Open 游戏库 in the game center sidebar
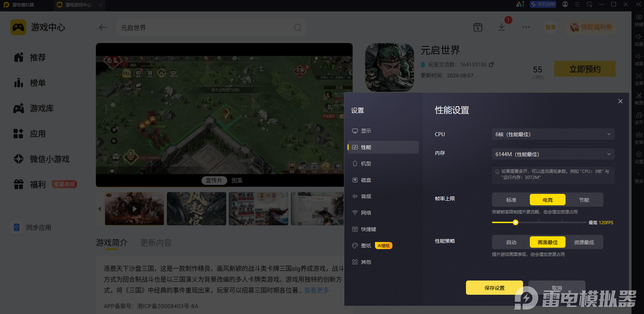644x314 pixels. click(34, 108)
